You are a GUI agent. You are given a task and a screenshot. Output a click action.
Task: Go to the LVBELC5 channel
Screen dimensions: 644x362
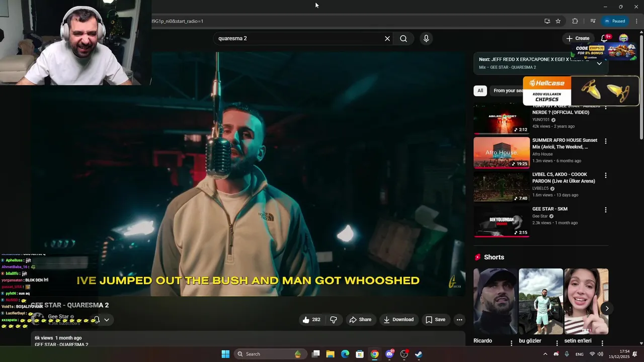point(540,189)
